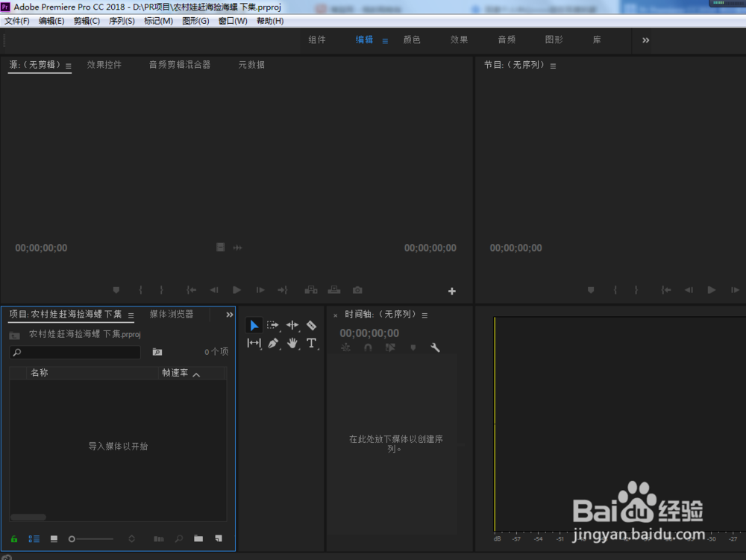Screen dimensions: 746x560
Task: Select the Razor tool
Action: pos(311,325)
